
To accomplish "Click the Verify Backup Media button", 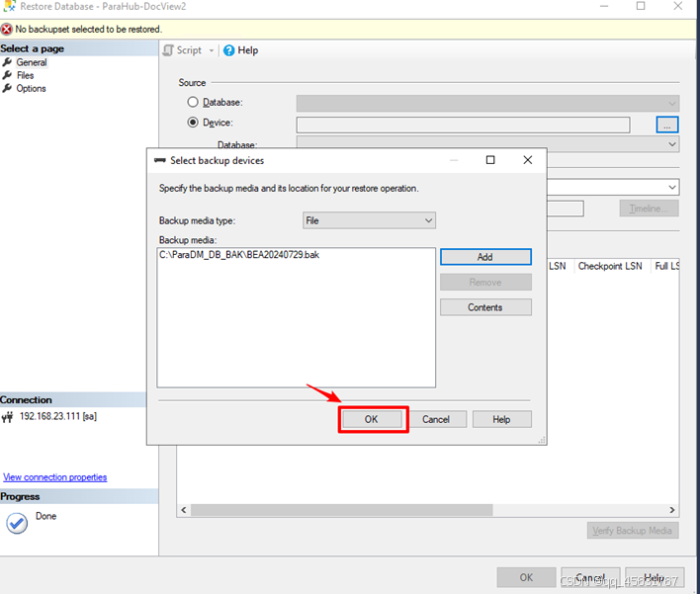I will coord(633,531).
